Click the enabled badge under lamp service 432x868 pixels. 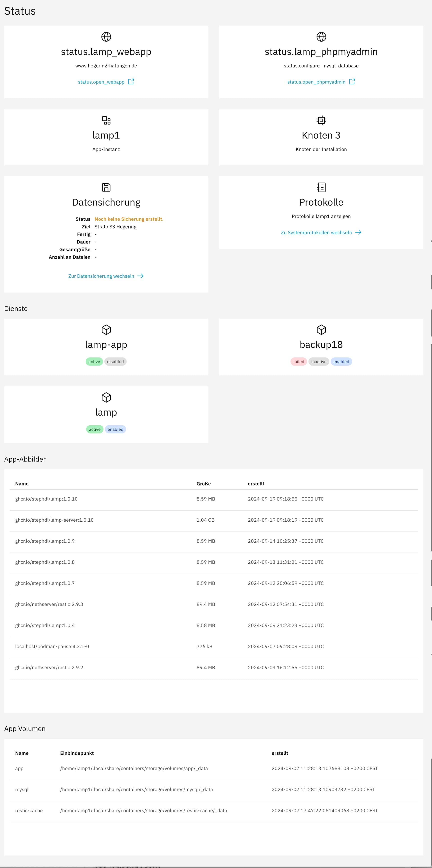pos(115,429)
